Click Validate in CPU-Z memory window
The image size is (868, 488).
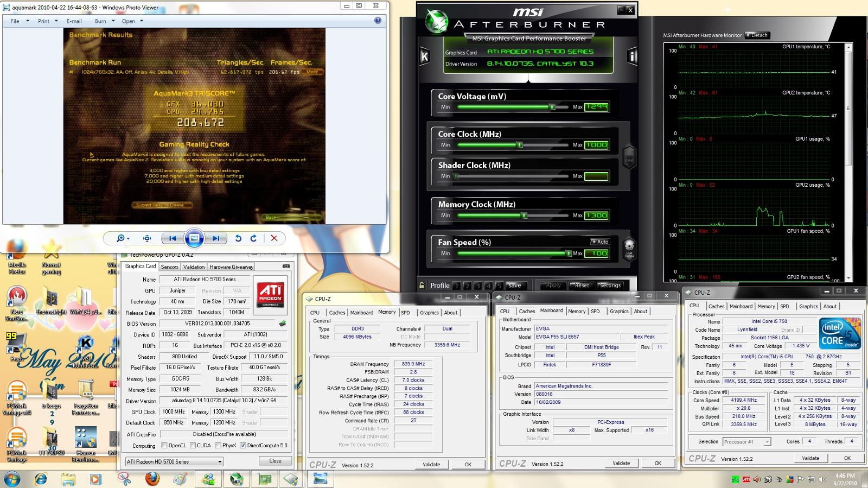431,464
